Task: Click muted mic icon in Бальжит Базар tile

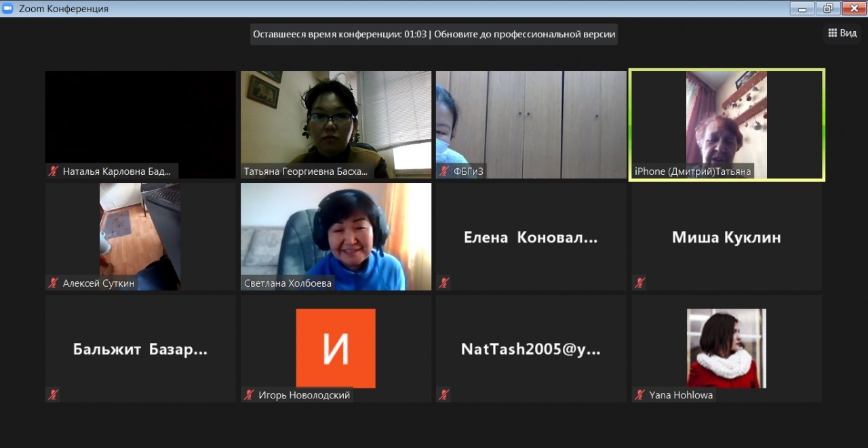Action: click(53, 394)
